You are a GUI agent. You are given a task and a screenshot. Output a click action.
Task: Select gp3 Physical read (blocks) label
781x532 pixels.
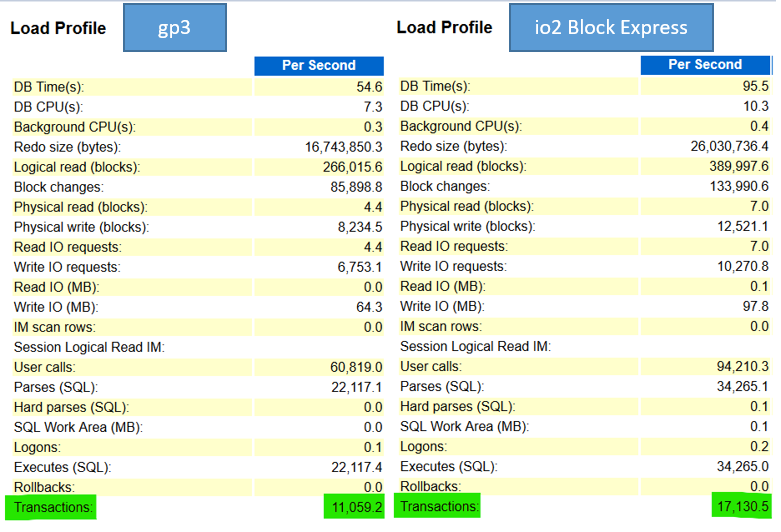coord(81,207)
